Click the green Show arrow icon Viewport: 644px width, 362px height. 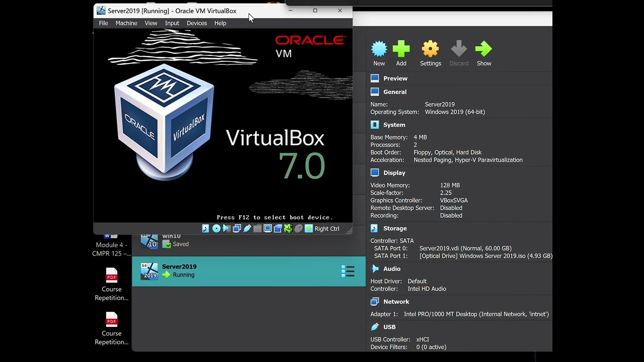pyautogui.click(x=484, y=49)
